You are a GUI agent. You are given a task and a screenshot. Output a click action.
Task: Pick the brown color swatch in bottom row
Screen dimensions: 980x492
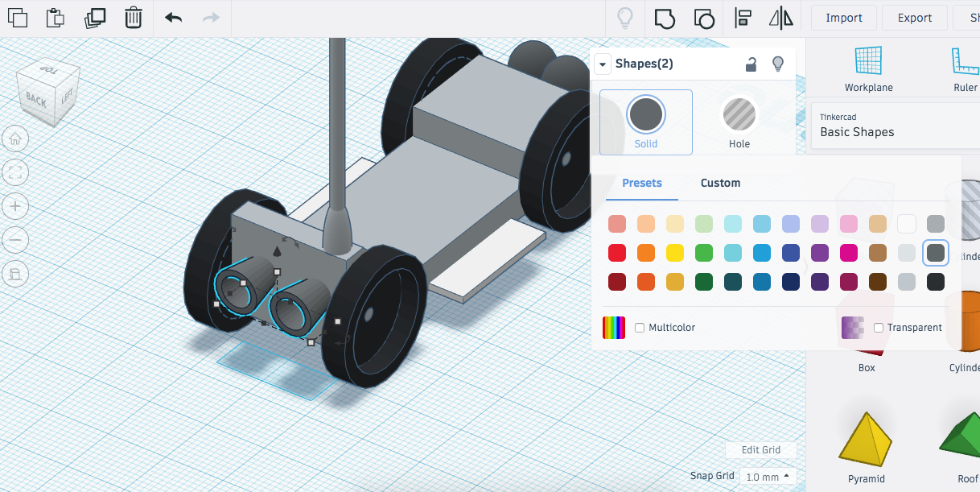click(x=878, y=282)
